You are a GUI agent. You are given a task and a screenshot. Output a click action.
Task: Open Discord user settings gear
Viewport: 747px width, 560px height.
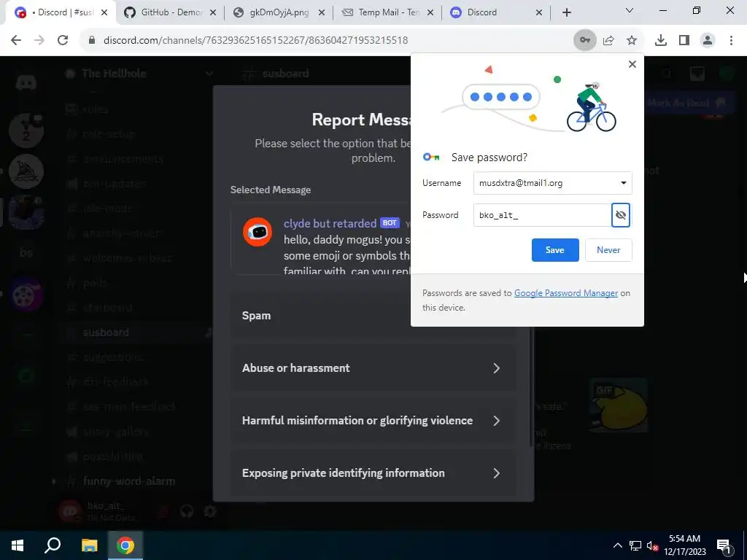tap(210, 511)
